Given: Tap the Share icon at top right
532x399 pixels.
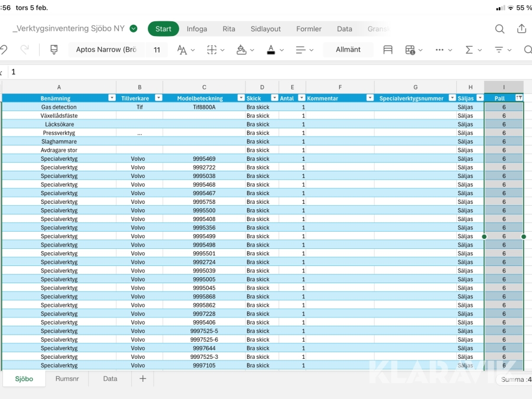Looking at the screenshot, I should click(521, 29).
